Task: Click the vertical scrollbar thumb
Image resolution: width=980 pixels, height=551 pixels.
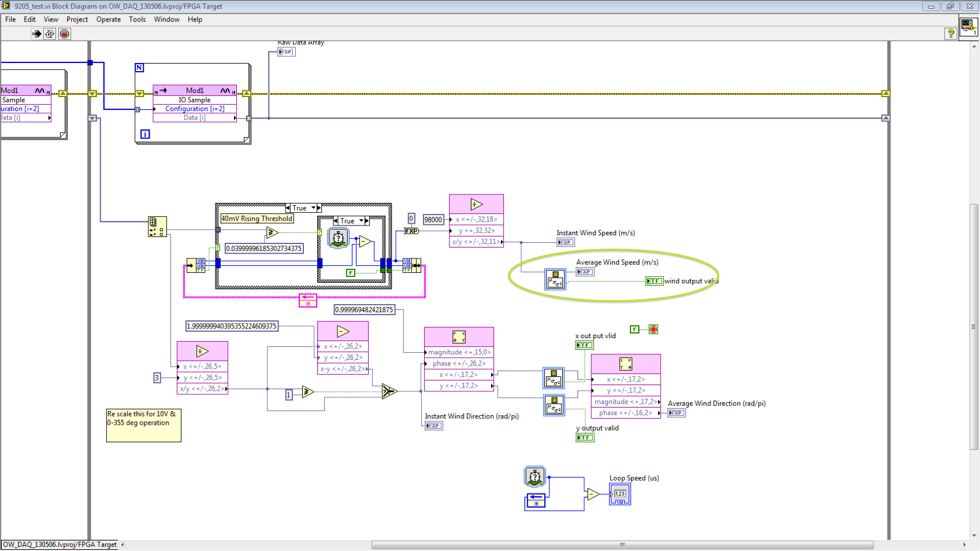Action: tap(974, 327)
